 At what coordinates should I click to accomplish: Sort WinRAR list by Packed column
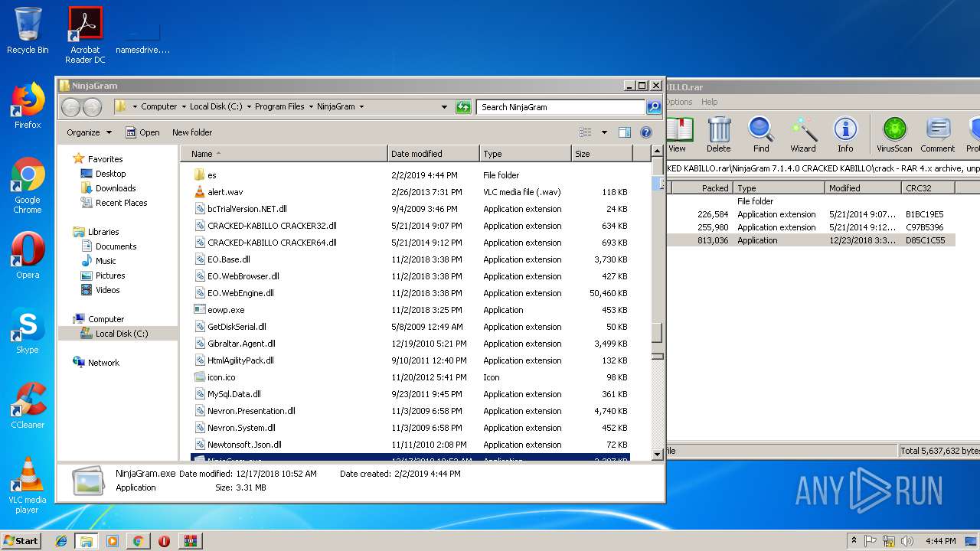701,188
